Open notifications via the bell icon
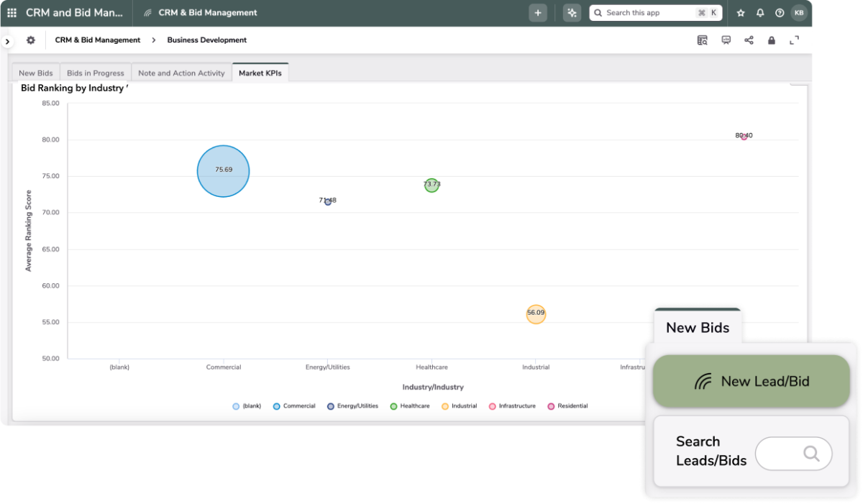This screenshot has width=863, height=504. 760,12
